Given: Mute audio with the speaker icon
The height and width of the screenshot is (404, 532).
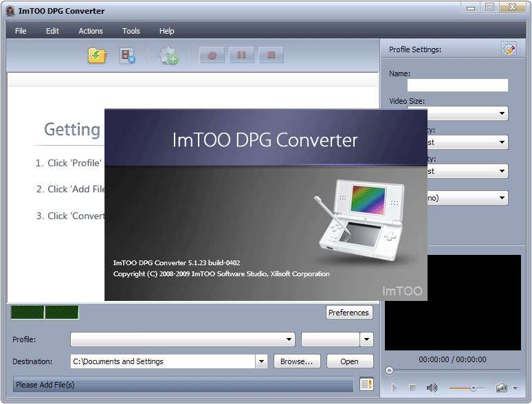Looking at the screenshot, I should click(432, 388).
